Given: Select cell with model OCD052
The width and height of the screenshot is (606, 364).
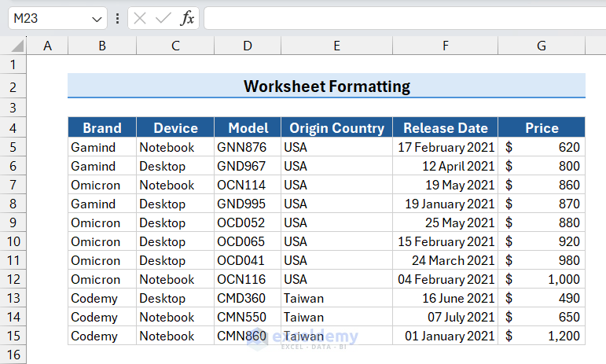Looking at the screenshot, I should [248, 222].
